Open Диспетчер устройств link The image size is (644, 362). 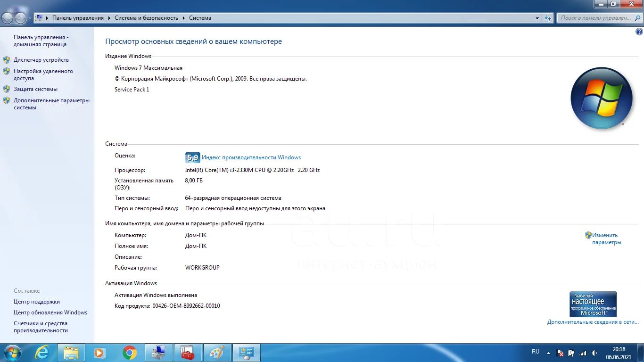(x=41, y=60)
